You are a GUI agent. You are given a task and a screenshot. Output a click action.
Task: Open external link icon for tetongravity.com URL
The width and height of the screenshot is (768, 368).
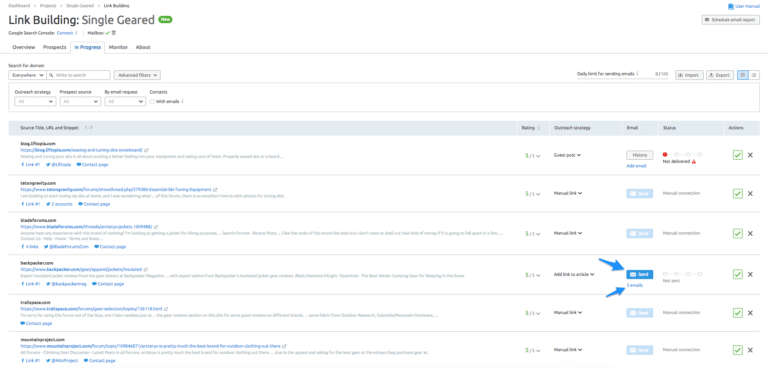pos(216,189)
